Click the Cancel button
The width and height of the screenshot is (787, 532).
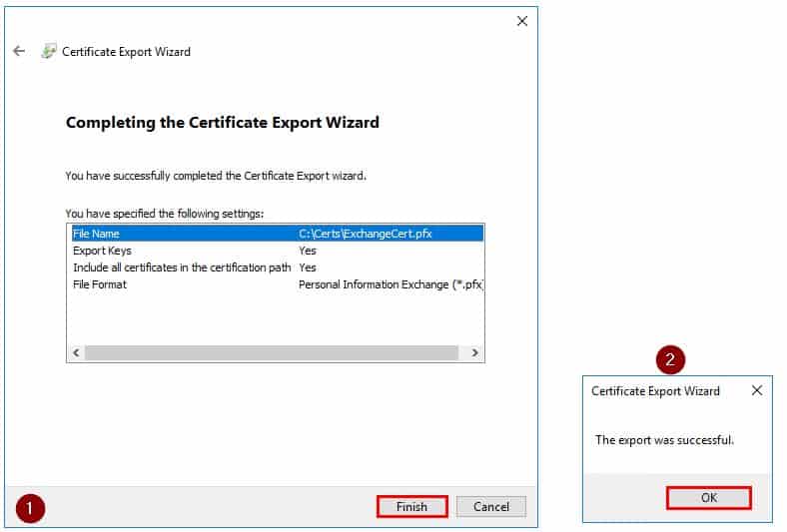pyautogui.click(x=491, y=506)
